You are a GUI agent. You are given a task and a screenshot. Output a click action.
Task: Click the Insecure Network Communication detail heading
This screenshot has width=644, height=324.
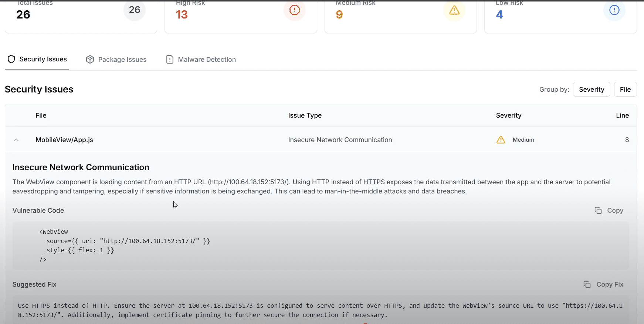pos(81,167)
